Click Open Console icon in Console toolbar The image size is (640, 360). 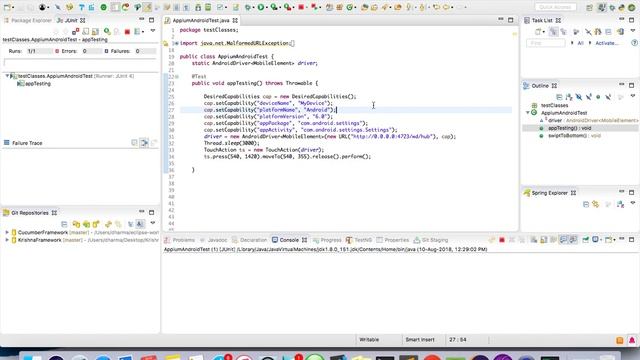[x=609, y=240]
